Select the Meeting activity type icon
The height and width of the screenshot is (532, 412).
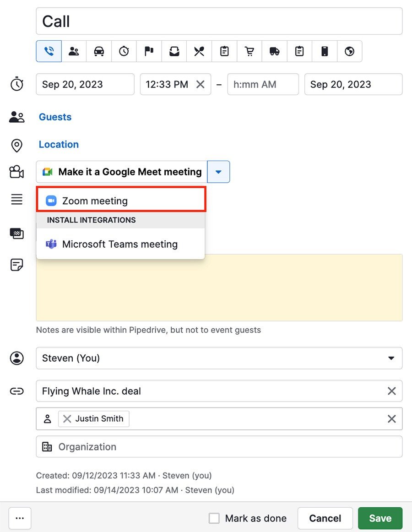[74, 51]
